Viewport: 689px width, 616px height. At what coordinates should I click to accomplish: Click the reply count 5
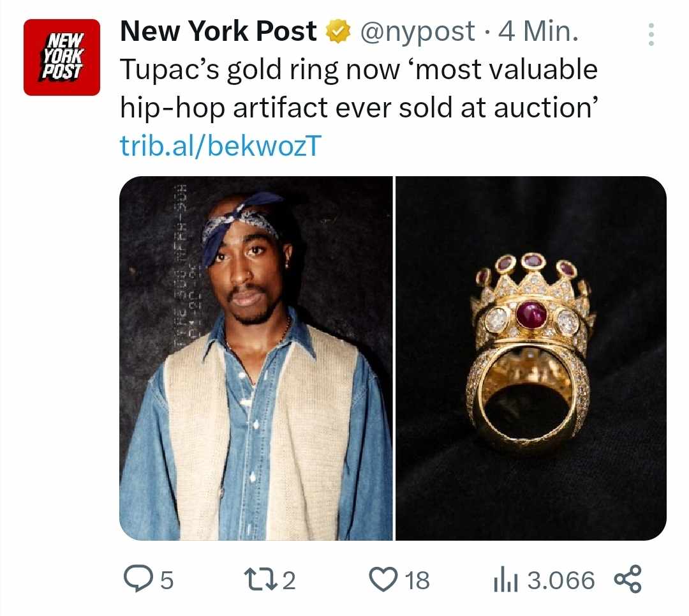click(x=166, y=580)
